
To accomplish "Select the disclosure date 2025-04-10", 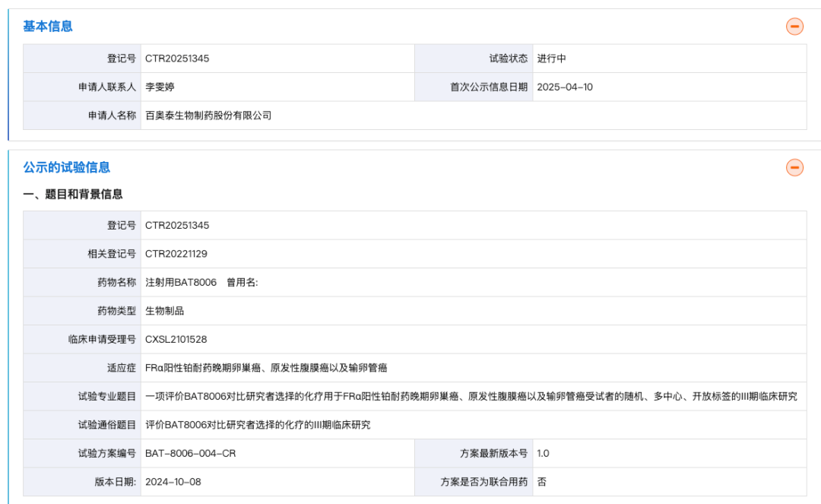I will [567, 87].
